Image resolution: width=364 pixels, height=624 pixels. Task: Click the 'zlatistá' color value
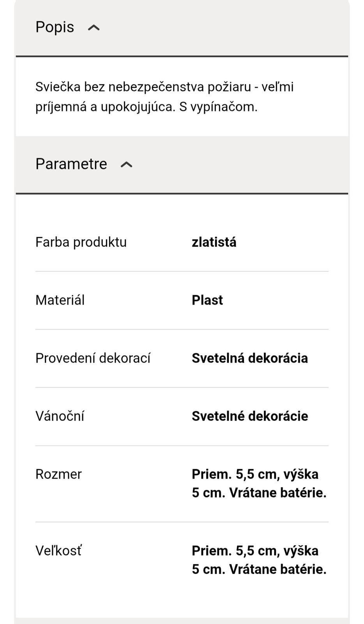click(214, 242)
